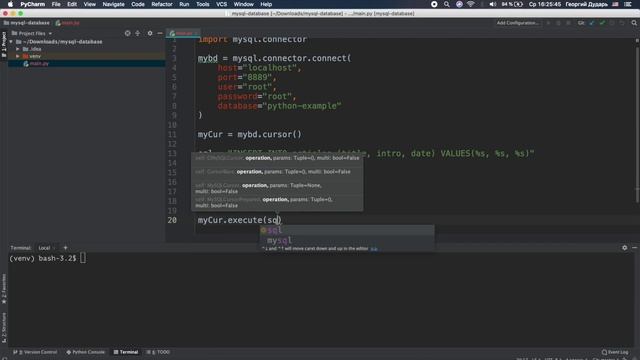
Task: Open the PyCharm application menu
Action: click(x=33, y=4)
